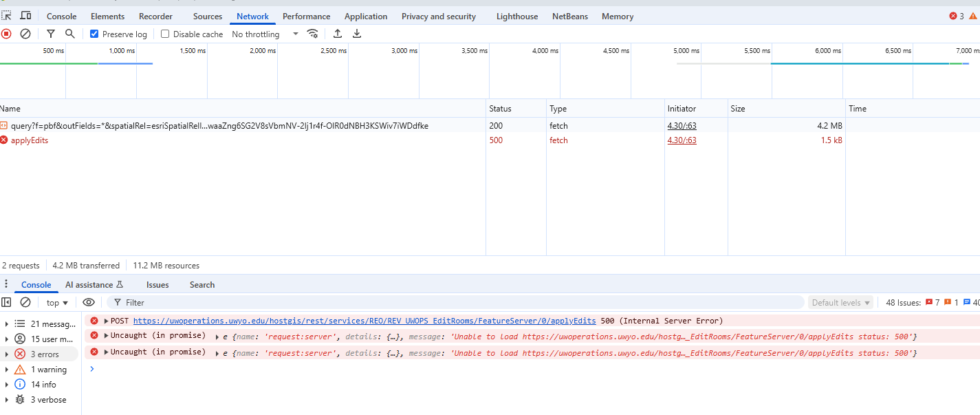Toggle the device emulation toolbar
Screen dimensions: 980x415
coord(26,15)
